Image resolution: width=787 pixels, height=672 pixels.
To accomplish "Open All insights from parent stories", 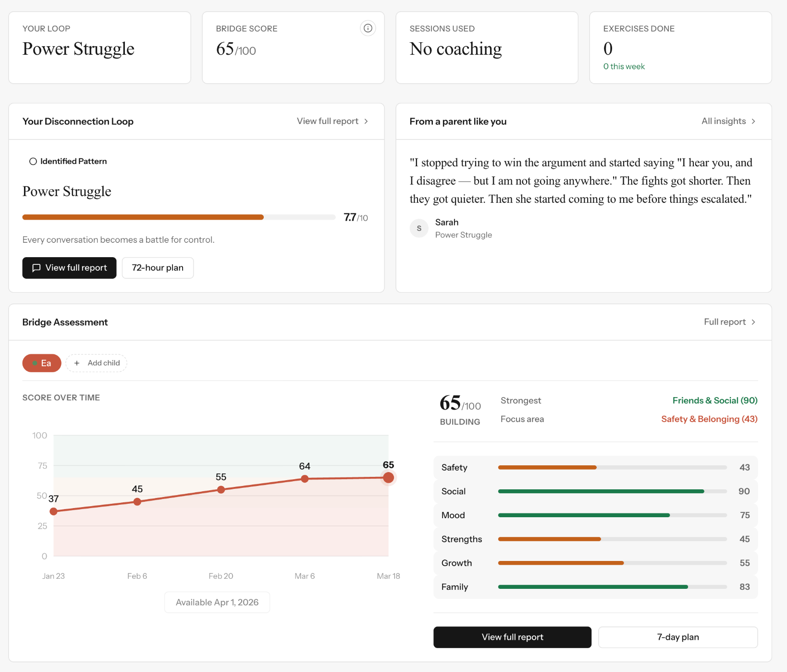I will (724, 121).
